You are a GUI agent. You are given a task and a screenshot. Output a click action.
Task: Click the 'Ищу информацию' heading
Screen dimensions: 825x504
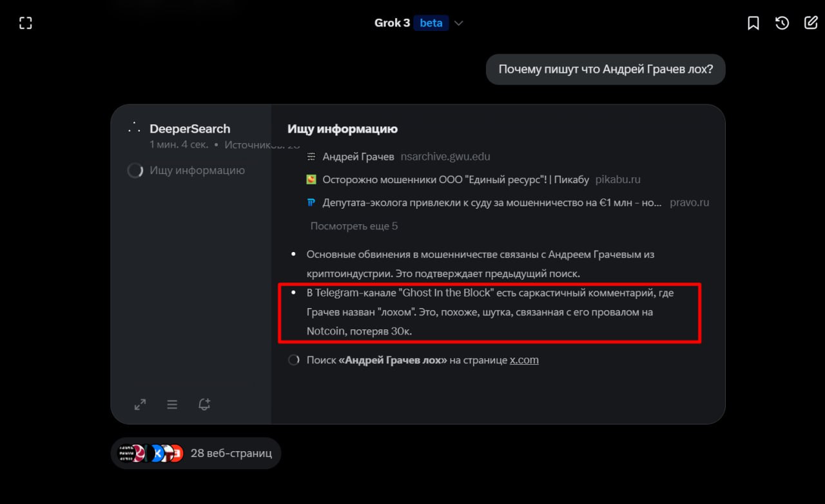coord(342,129)
